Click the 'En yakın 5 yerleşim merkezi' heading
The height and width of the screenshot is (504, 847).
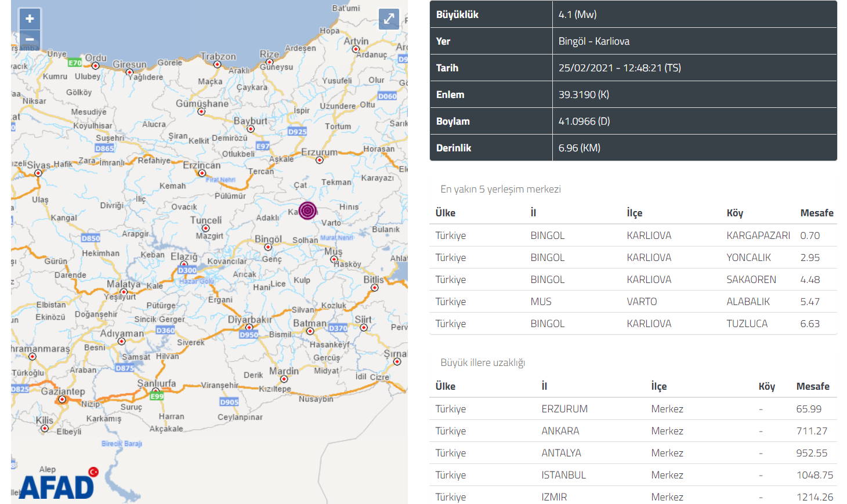click(500, 189)
